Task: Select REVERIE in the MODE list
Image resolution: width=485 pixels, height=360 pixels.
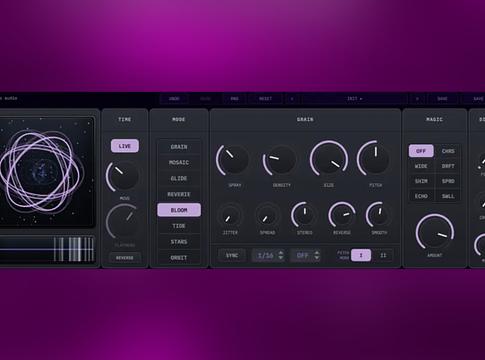Action: click(x=179, y=194)
